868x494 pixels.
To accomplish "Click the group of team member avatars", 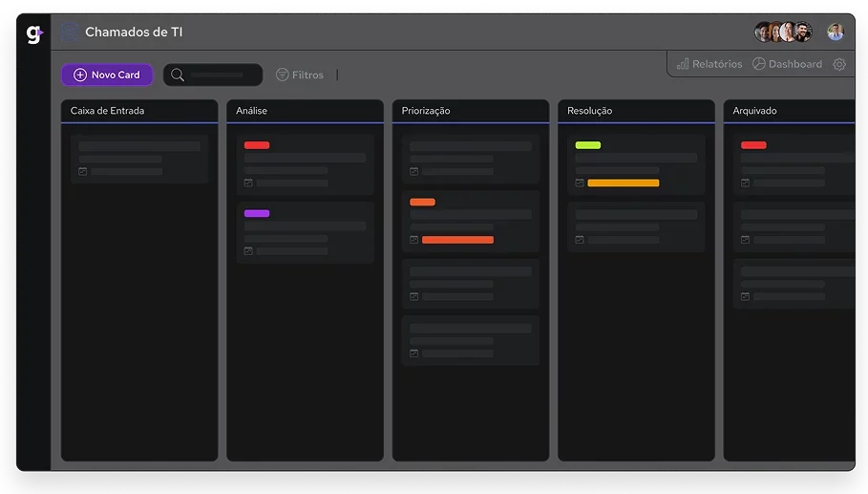I will pos(783,32).
